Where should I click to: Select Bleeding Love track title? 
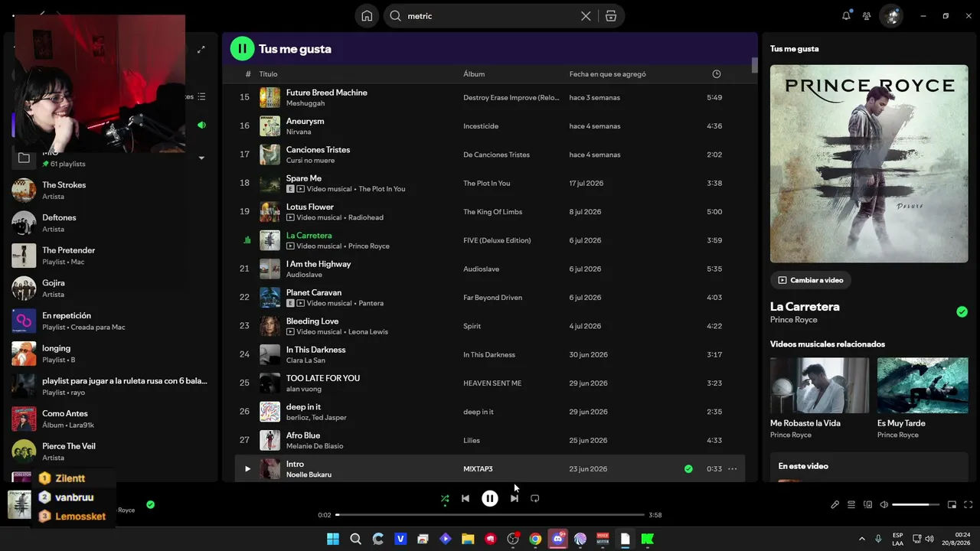[x=312, y=321]
